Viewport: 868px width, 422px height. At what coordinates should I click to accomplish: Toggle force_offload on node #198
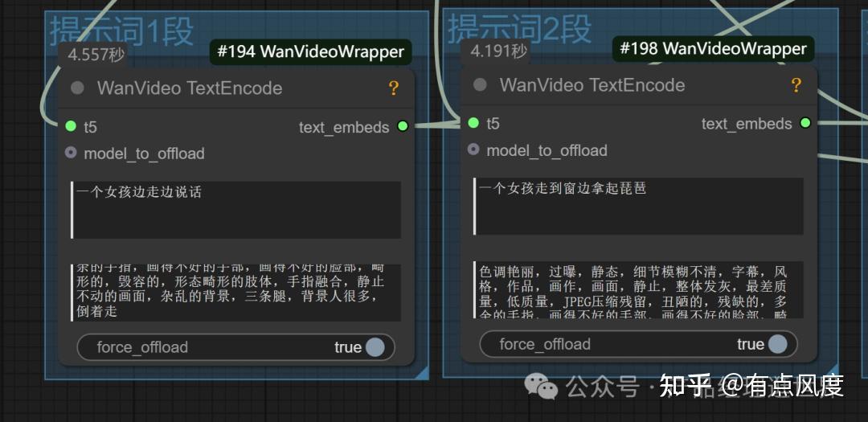pyautogui.click(x=638, y=344)
